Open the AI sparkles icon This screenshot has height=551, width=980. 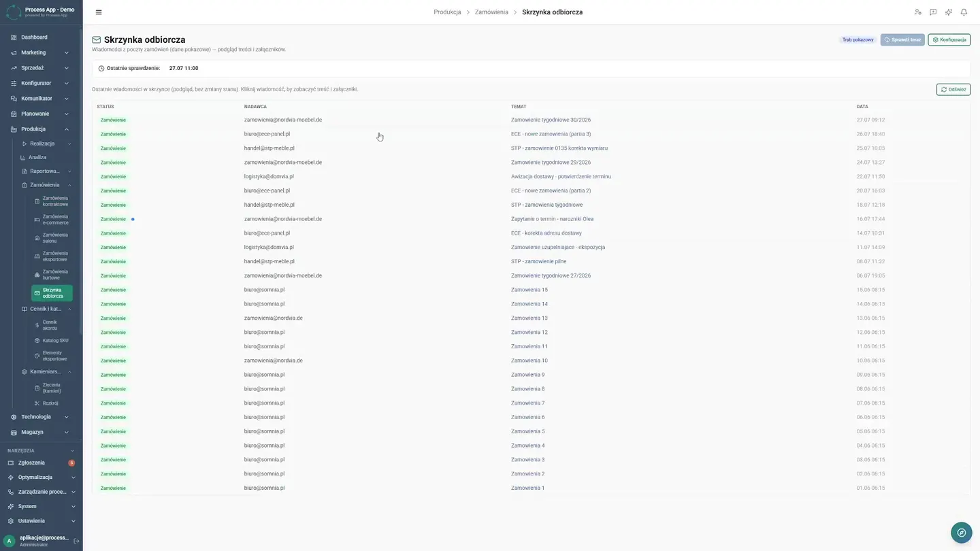tap(949, 12)
